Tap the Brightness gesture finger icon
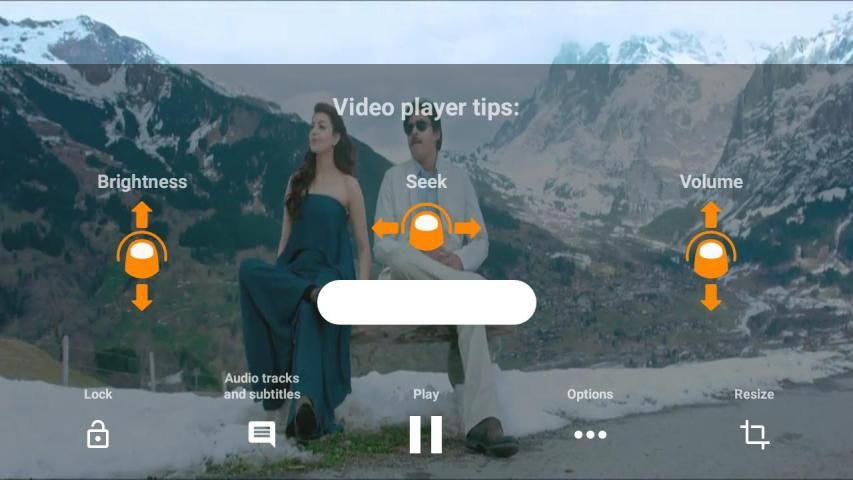The image size is (853, 480). pos(142,256)
